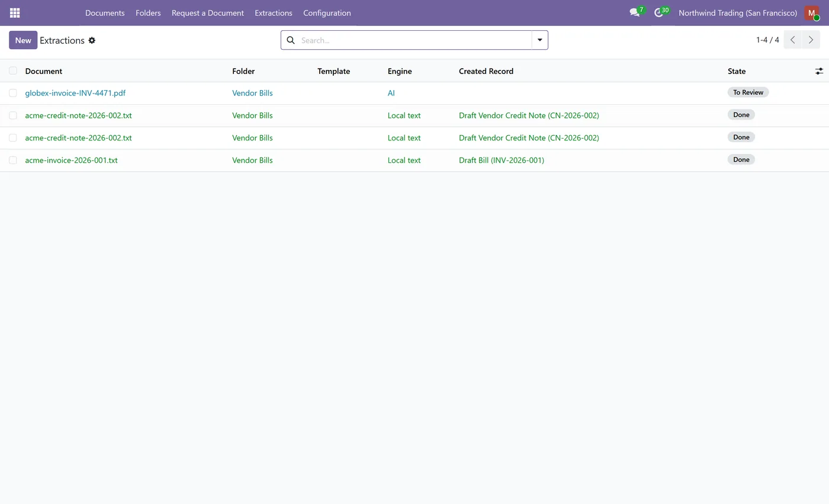829x504 pixels.
Task: Sort by Folder column header
Action: (x=243, y=71)
